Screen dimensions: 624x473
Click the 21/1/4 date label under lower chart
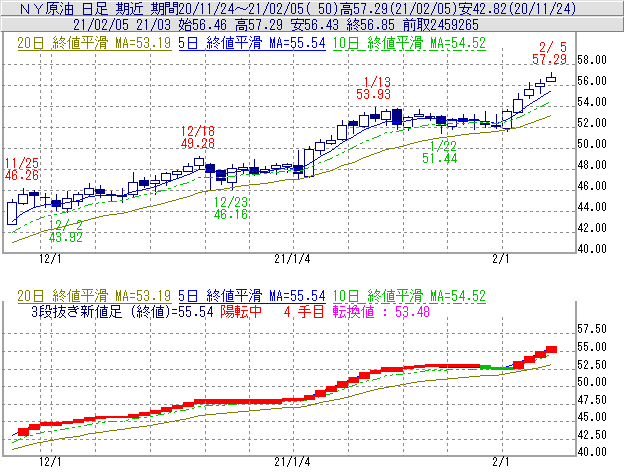coord(292,461)
